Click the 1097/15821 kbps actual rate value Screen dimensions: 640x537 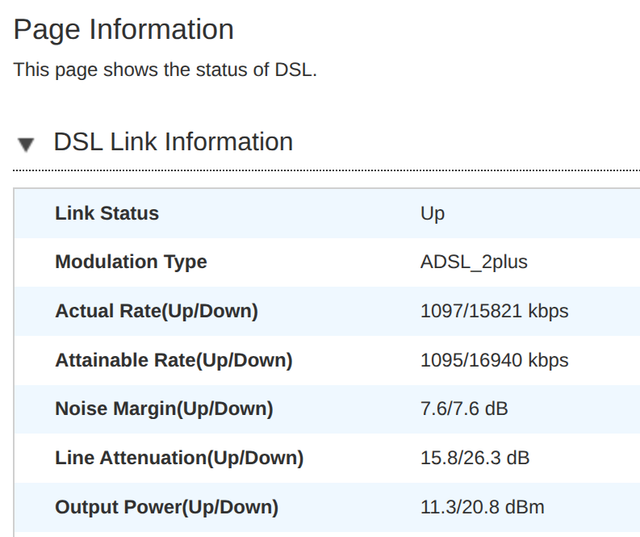click(494, 311)
